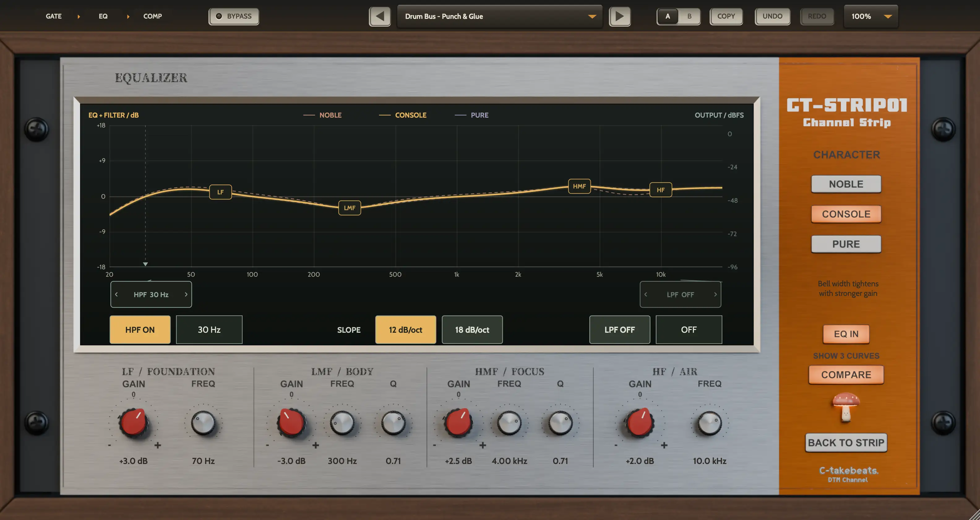Select the HMF node on the EQ curve
This screenshot has width=980, height=520.
pyautogui.click(x=579, y=186)
